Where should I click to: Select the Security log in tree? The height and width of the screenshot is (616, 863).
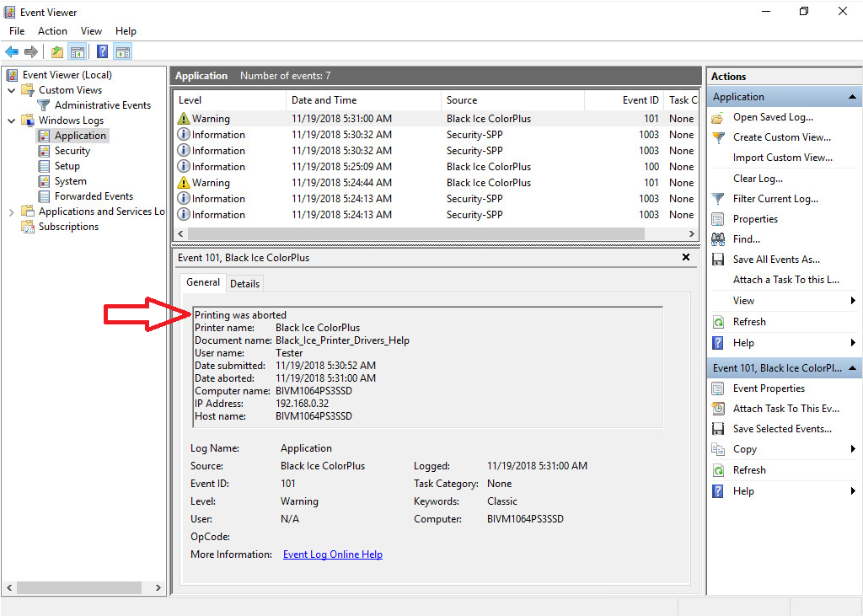tap(72, 151)
